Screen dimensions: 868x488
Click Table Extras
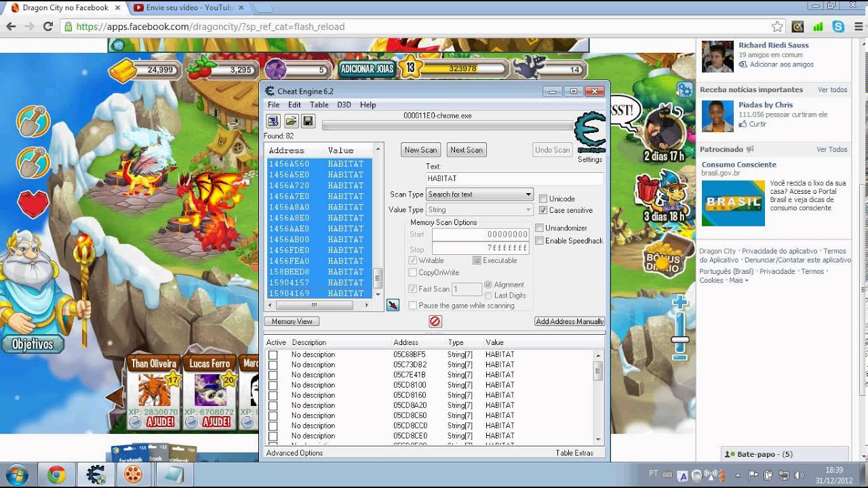point(574,453)
